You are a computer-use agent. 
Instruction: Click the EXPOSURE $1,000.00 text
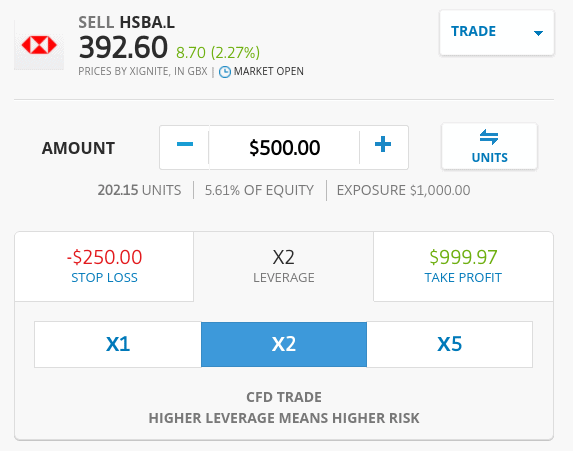403,190
